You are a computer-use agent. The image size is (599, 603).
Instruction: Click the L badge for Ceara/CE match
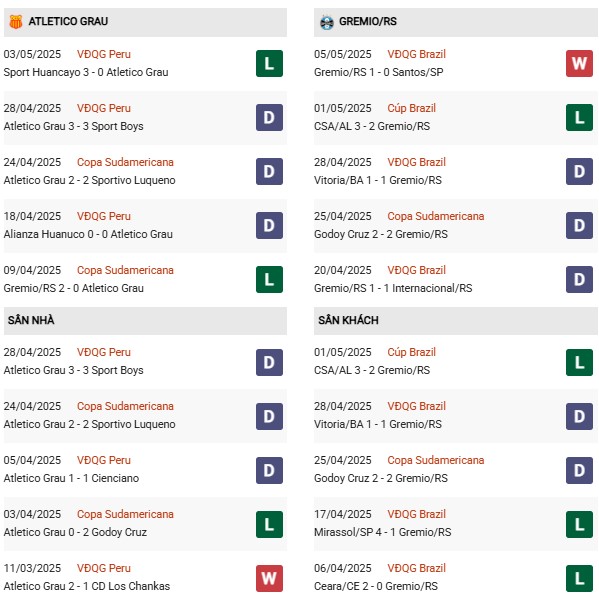(579, 578)
